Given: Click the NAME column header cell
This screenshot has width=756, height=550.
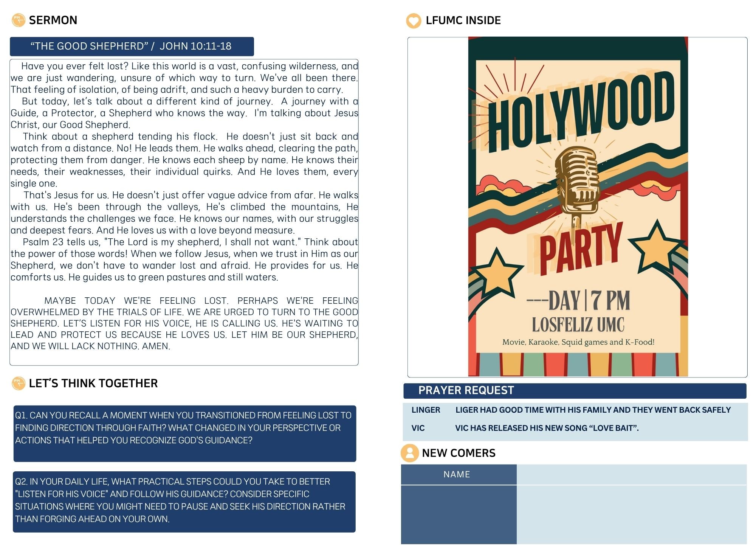Looking at the screenshot, I should (459, 474).
